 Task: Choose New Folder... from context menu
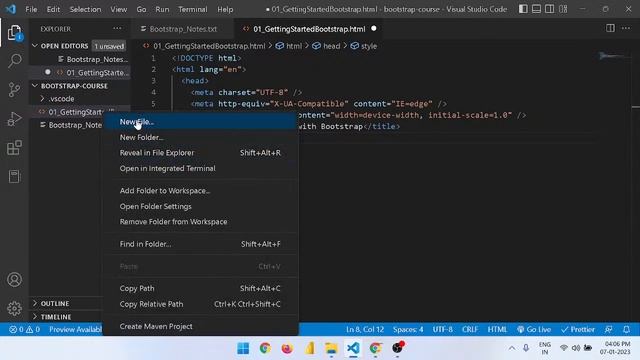pyautogui.click(x=200, y=138)
